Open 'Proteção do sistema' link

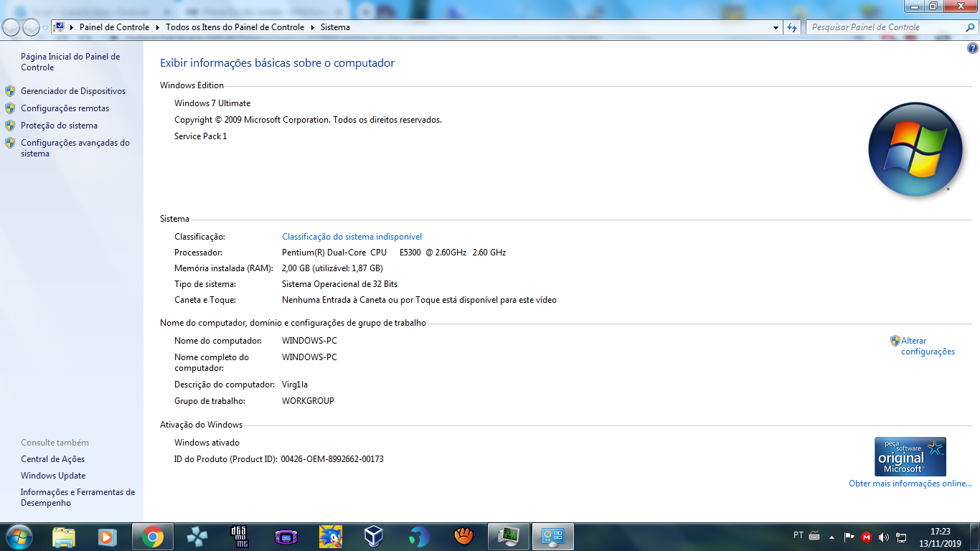coord(59,126)
